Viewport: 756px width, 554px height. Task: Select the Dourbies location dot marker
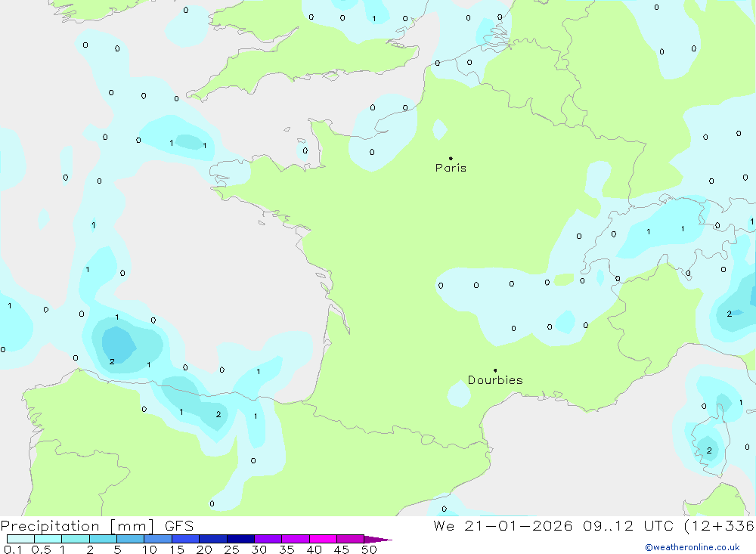[495, 370]
